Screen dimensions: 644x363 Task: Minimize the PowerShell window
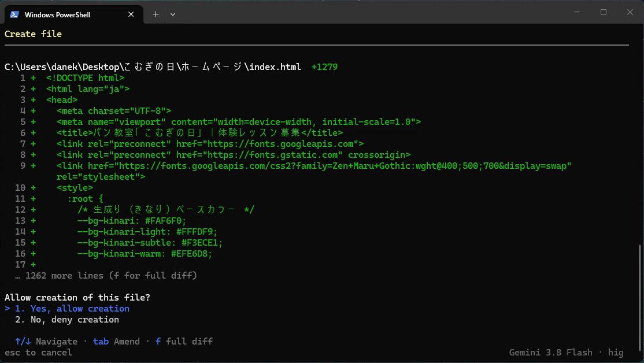pos(576,12)
